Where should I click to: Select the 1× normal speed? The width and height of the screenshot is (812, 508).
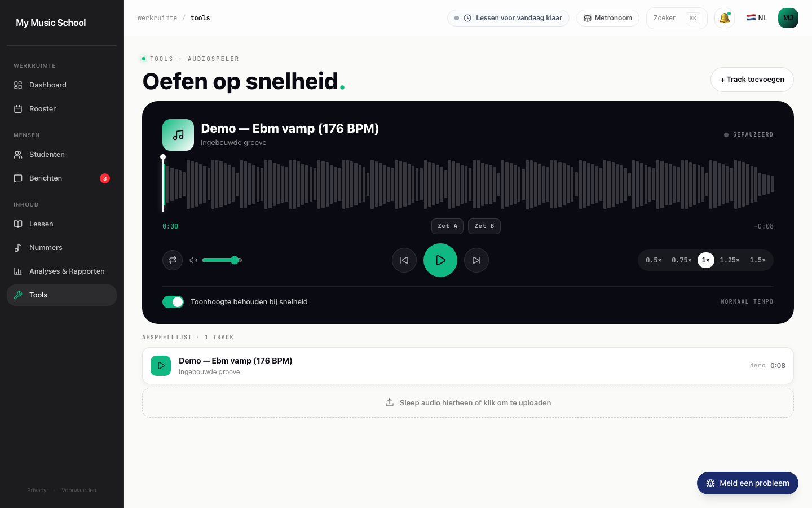(x=706, y=260)
